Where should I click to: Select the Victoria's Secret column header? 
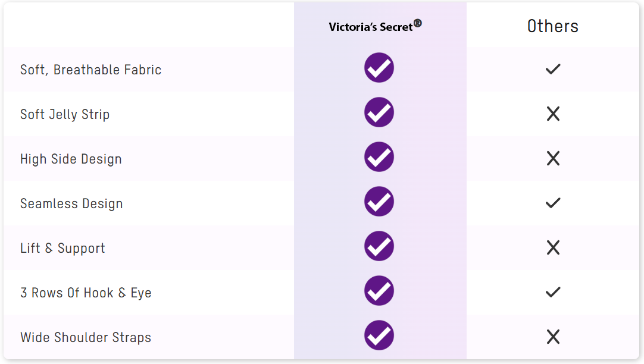tap(375, 26)
